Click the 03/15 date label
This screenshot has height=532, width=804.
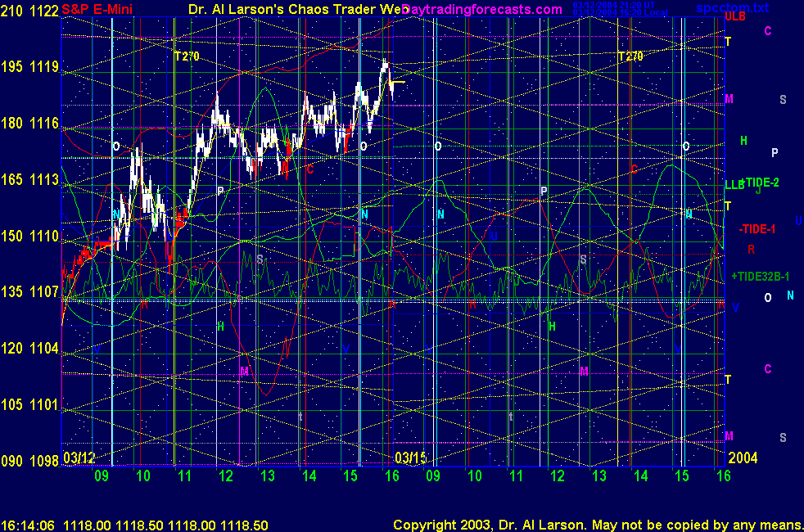[x=410, y=458]
